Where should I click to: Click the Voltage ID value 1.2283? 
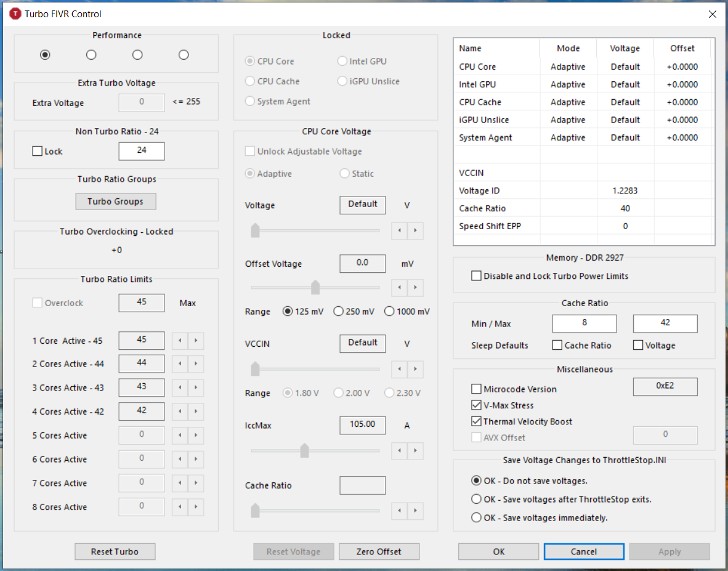click(625, 190)
